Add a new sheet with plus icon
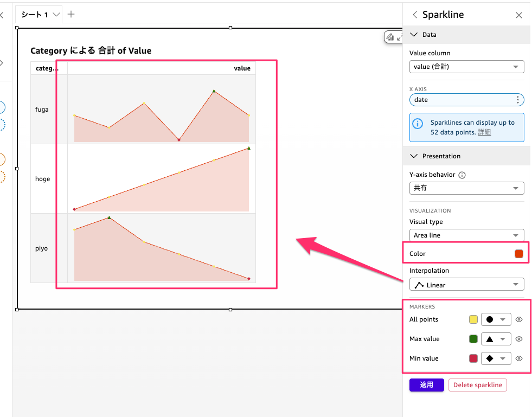 [71, 14]
